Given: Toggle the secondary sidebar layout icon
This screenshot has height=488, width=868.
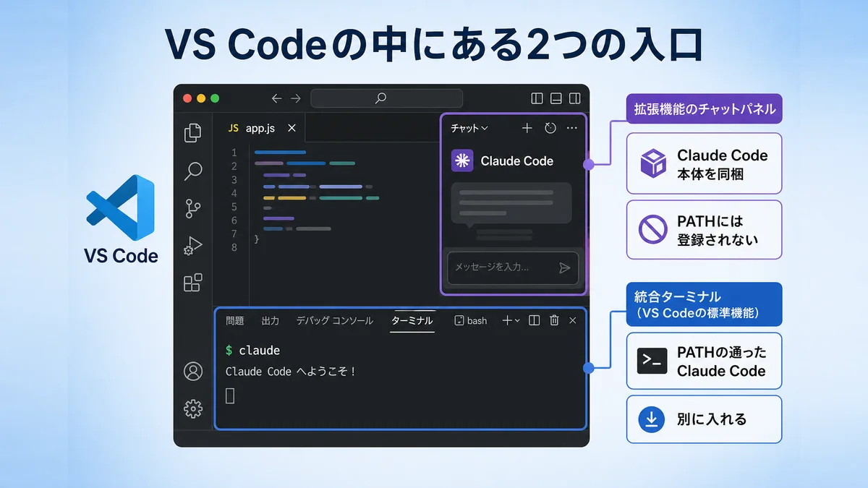Looking at the screenshot, I should pyautogui.click(x=575, y=98).
